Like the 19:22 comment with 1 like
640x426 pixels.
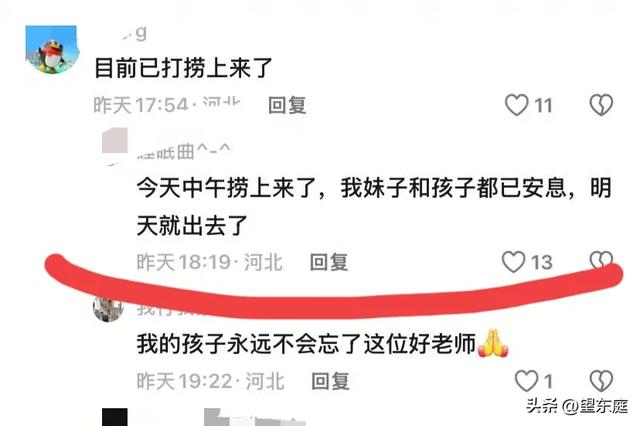(527, 381)
